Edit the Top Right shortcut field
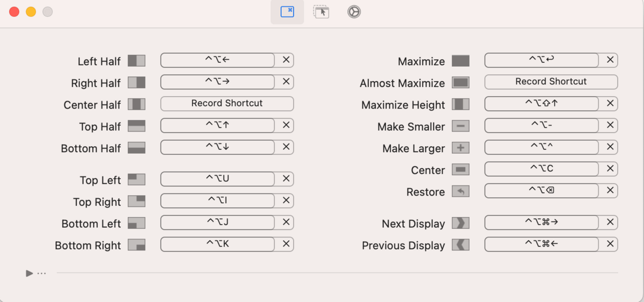Screen dimensions: 644x302 [218, 200]
